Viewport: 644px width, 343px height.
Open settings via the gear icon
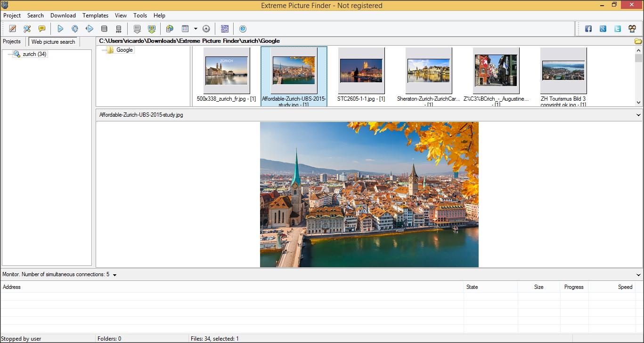[206, 29]
